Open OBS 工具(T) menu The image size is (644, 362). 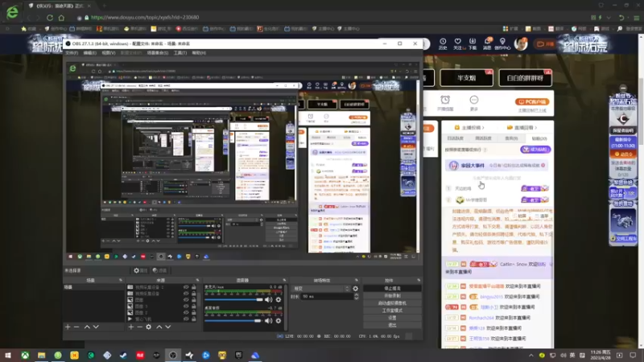pos(180,53)
